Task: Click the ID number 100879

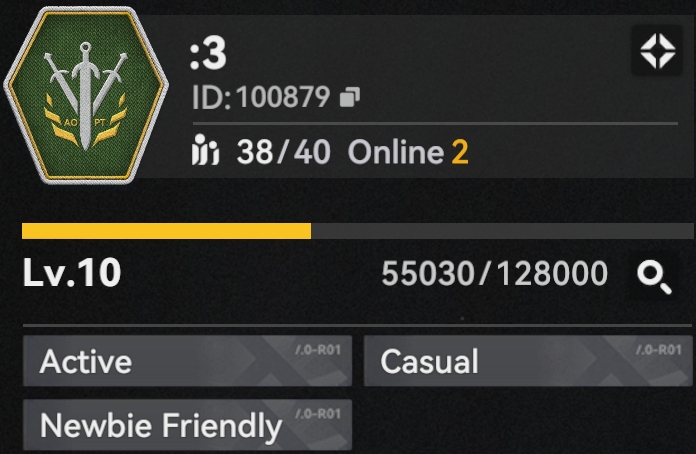Action: click(x=283, y=97)
